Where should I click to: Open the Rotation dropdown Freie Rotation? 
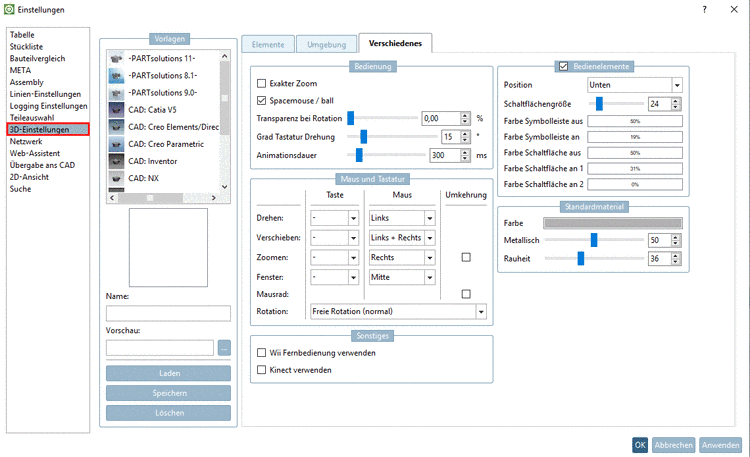398,312
